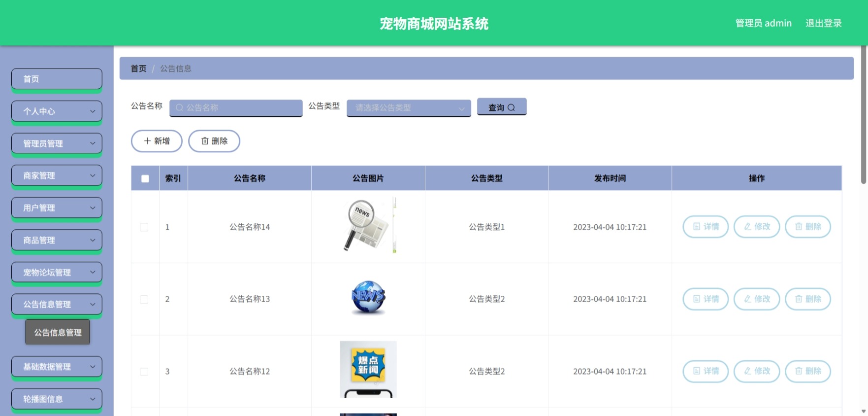Click the 详情 button for 公告名称14

point(706,227)
